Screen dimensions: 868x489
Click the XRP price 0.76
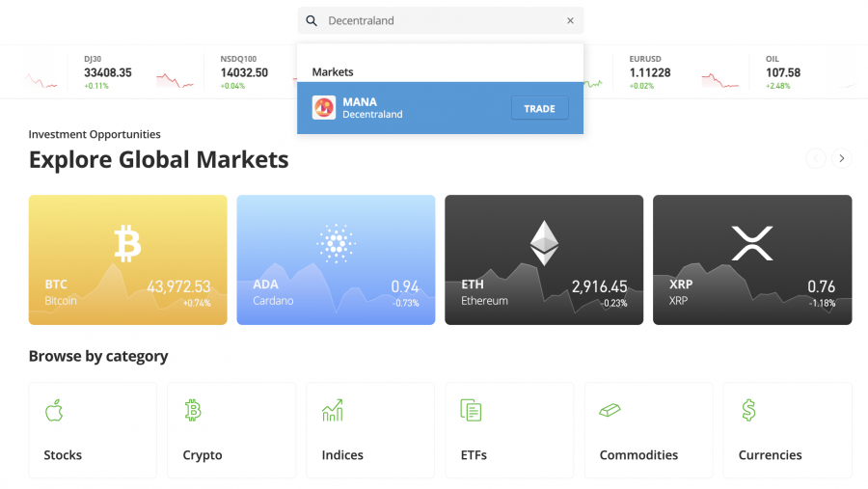821,286
